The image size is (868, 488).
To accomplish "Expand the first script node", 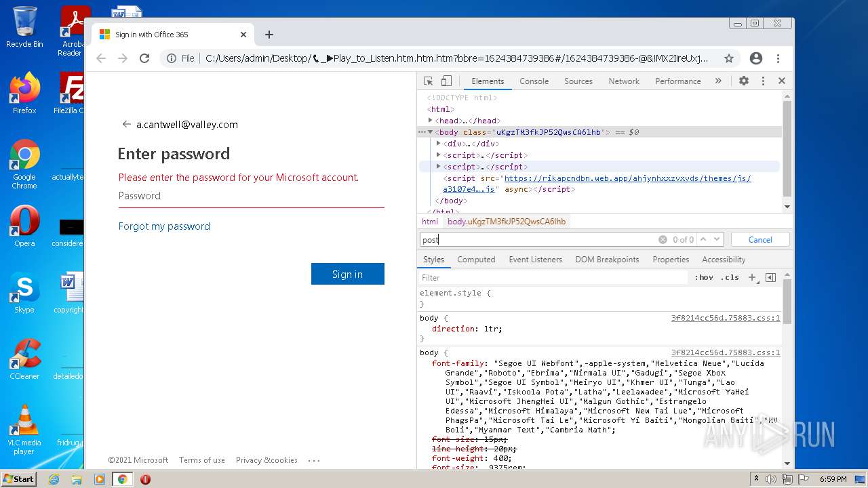I will tap(439, 155).
